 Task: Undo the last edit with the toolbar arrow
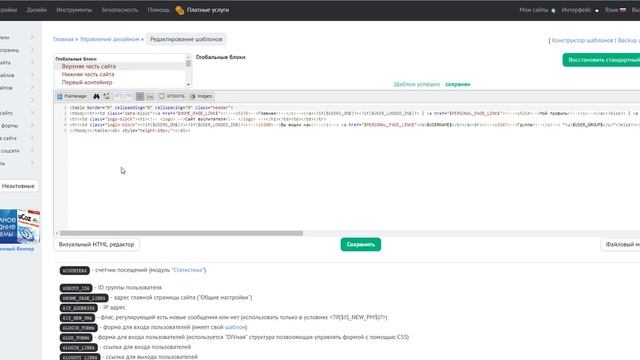(x=118, y=96)
